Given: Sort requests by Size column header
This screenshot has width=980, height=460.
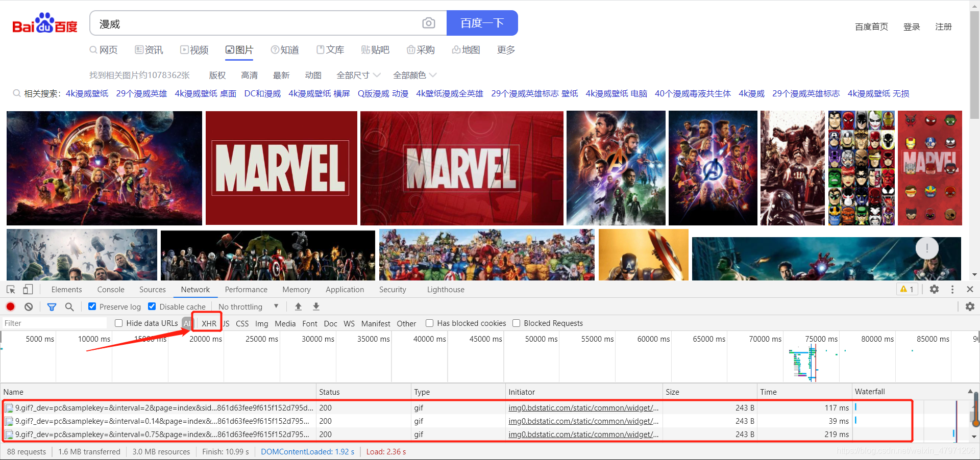Looking at the screenshot, I should click(x=709, y=392).
